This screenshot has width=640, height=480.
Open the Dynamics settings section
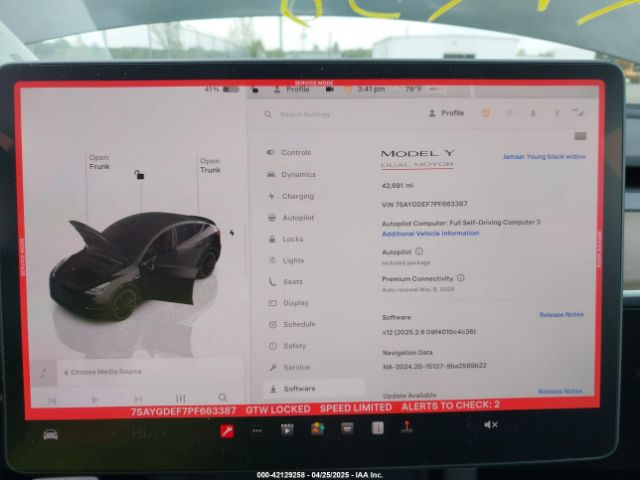point(291,174)
